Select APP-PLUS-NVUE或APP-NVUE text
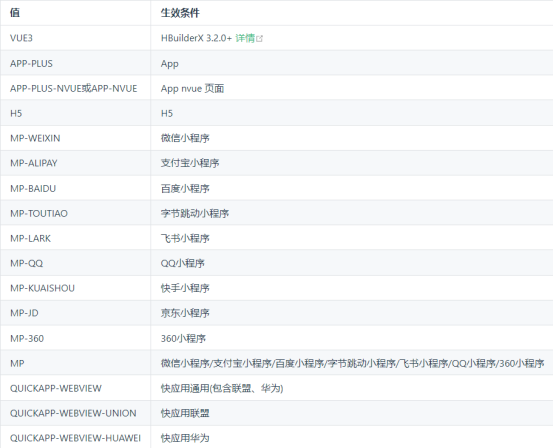553x448 pixels. point(73,89)
